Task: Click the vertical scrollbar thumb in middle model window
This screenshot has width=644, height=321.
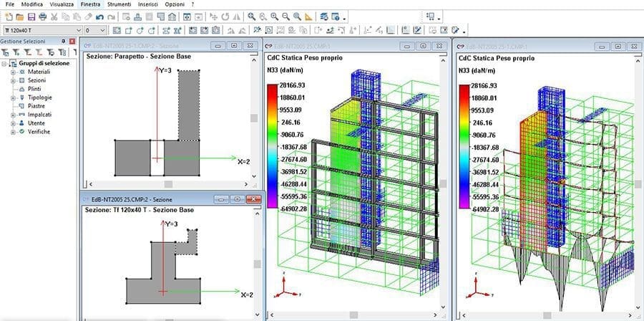Action: point(443,183)
